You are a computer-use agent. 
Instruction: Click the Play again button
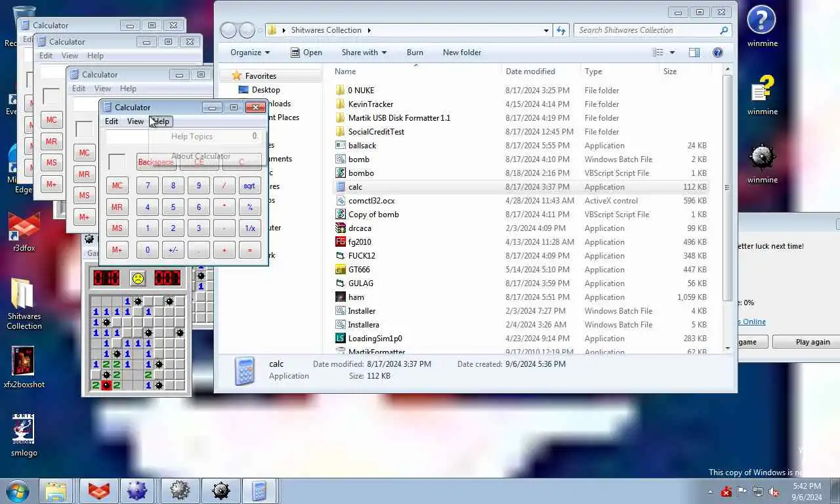(x=812, y=342)
